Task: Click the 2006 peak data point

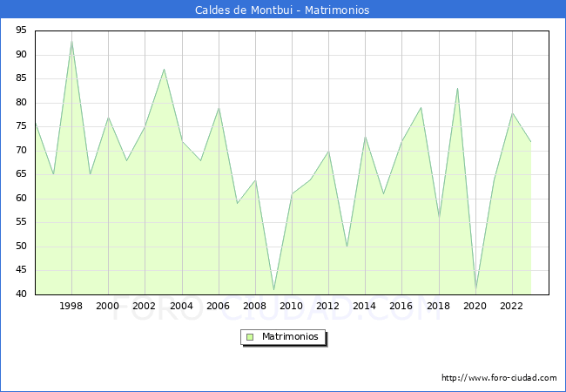Action: (x=219, y=108)
